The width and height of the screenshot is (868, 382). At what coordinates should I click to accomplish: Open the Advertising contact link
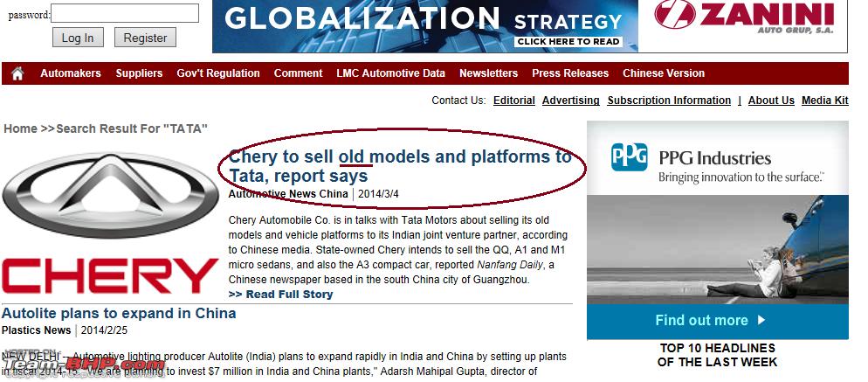(x=571, y=101)
